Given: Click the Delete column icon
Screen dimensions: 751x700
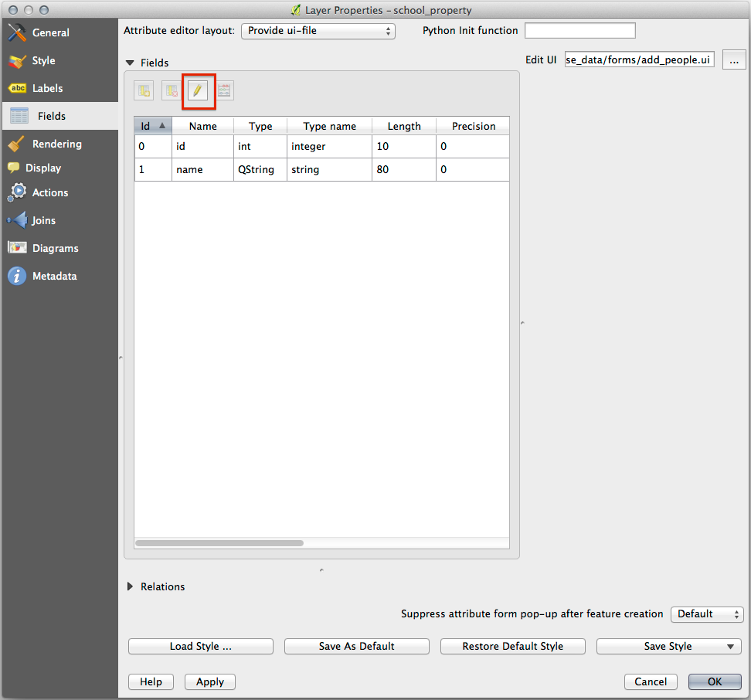Looking at the screenshot, I should point(171,91).
